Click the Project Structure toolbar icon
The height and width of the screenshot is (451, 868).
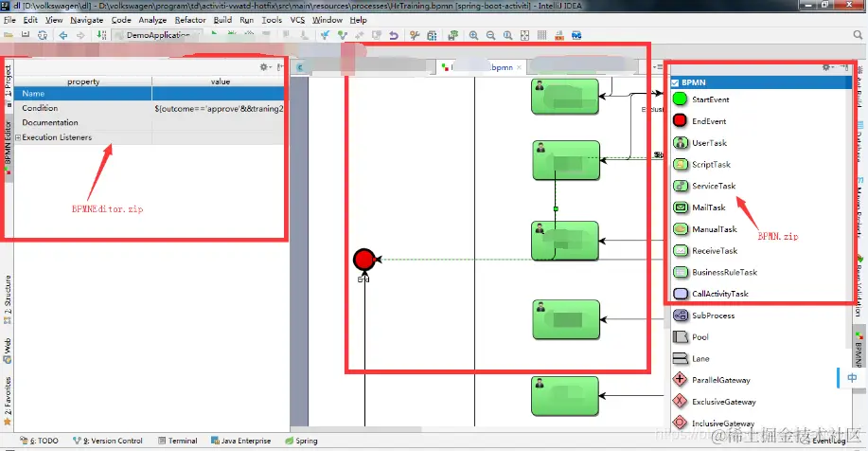point(432,35)
